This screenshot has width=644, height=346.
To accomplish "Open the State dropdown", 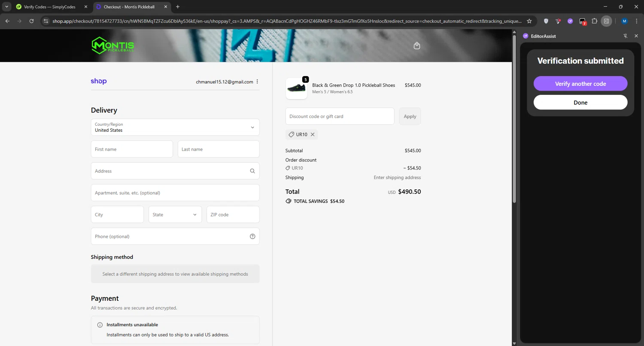I will (175, 215).
